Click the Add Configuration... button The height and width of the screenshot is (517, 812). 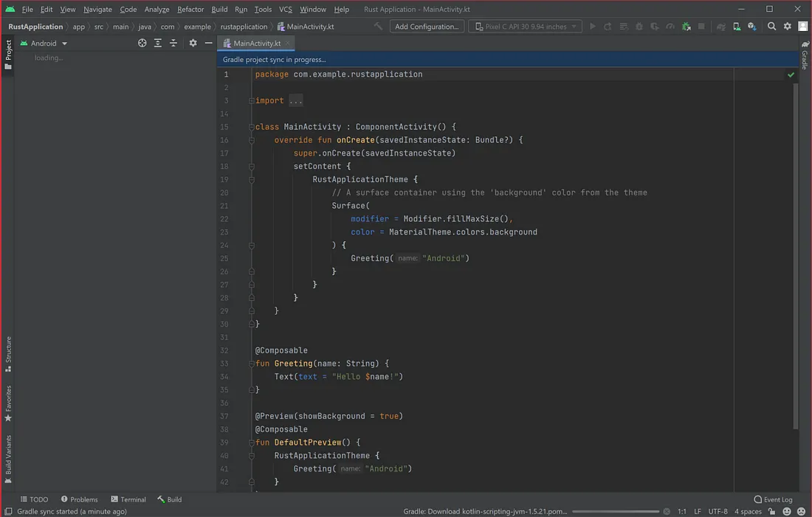tap(427, 27)
